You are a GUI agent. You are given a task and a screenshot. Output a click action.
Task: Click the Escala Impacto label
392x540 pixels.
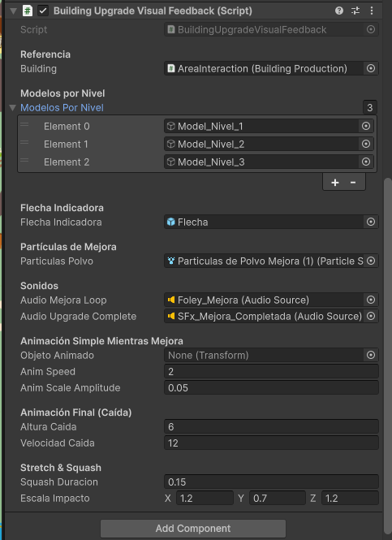point(55,498)
